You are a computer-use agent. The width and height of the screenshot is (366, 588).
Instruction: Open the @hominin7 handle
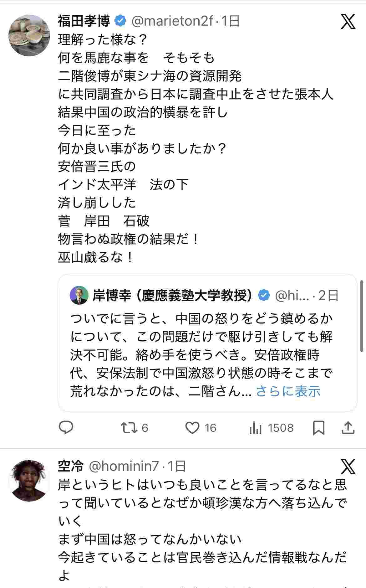pos(124,466)
